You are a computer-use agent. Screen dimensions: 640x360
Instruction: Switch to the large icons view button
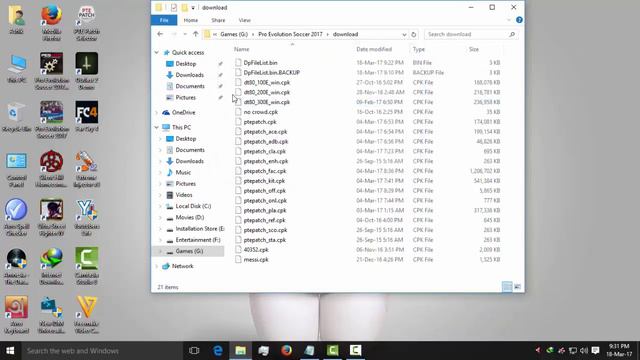point(517,287)
